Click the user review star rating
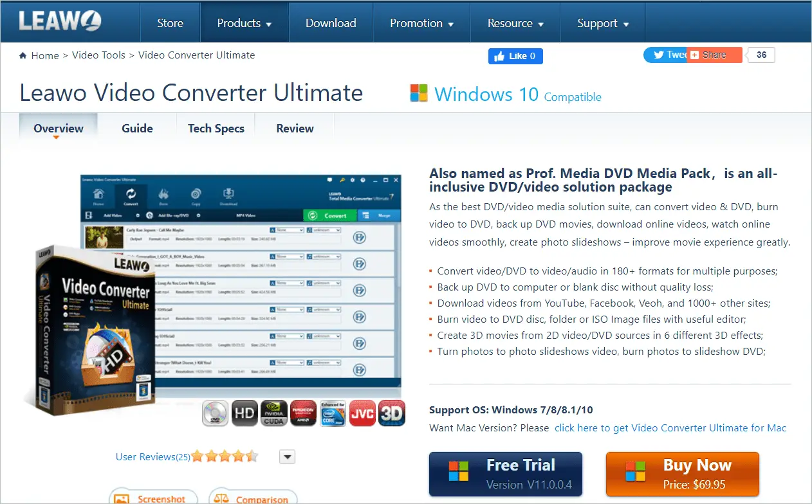 [x=225, y=456]
